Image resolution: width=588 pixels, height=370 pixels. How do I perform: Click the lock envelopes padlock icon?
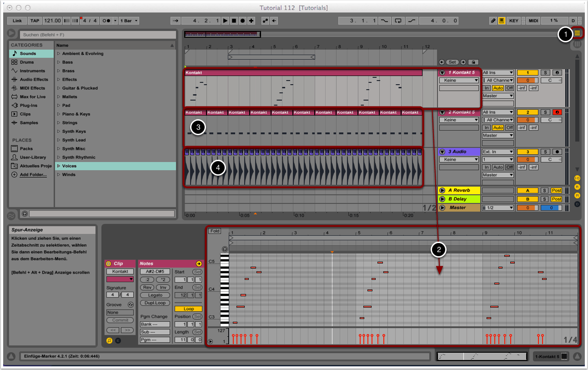tap(473, 62)
